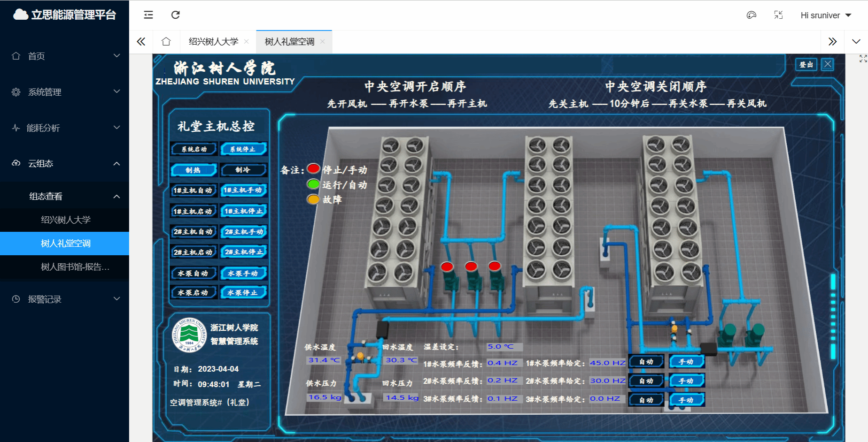Click the 系统启动 button
868x442 pixels.
pos(194,149)
